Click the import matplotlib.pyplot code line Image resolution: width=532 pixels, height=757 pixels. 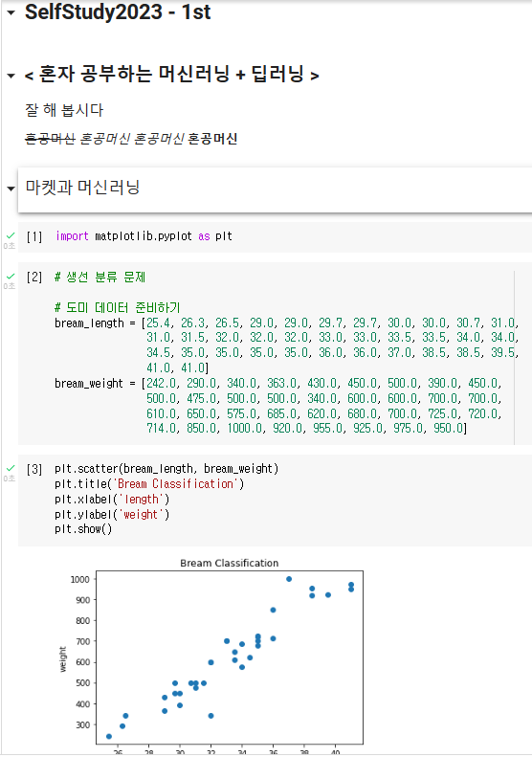[144, 236]
